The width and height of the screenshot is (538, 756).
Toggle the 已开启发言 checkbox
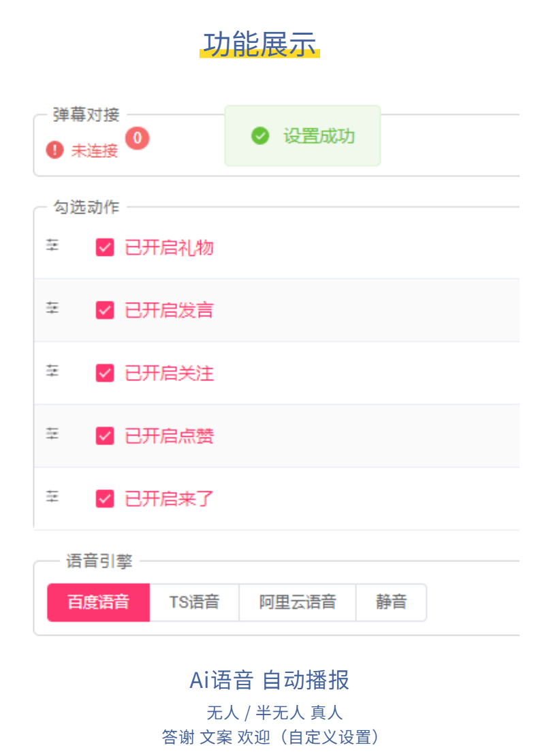click(105, 310)
